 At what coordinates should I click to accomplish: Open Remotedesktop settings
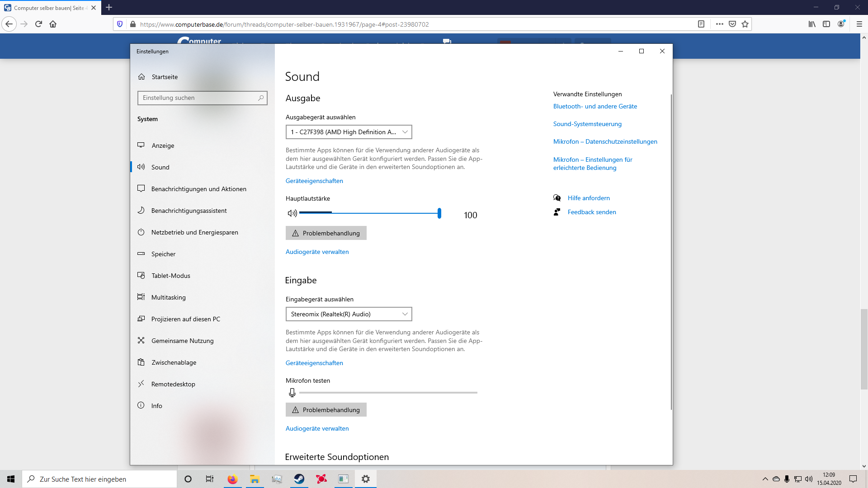203,384
